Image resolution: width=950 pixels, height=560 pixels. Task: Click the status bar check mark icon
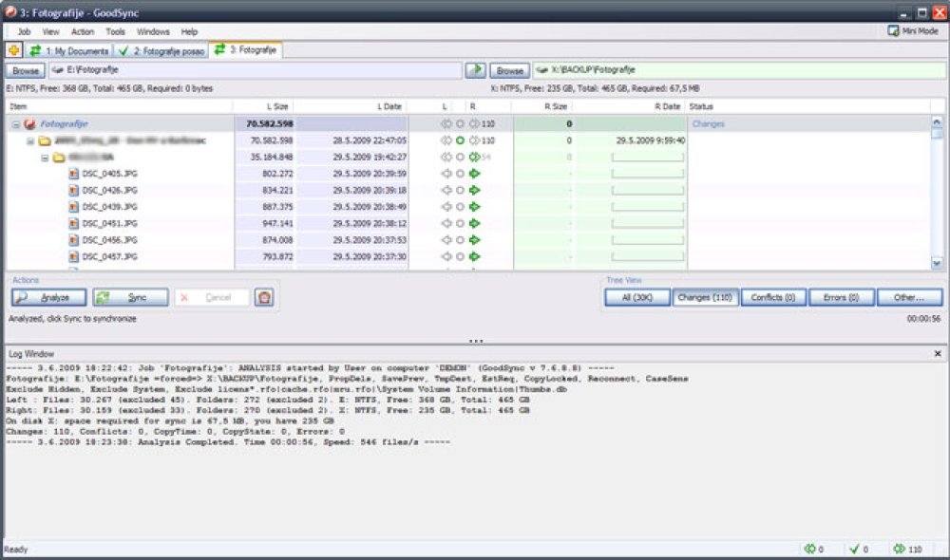854,550
